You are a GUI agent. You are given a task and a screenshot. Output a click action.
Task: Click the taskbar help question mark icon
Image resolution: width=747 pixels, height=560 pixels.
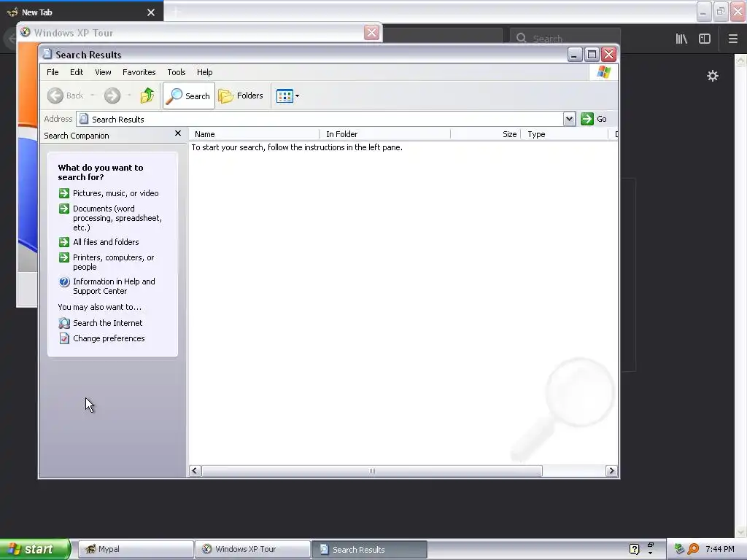tap(634, 549)
